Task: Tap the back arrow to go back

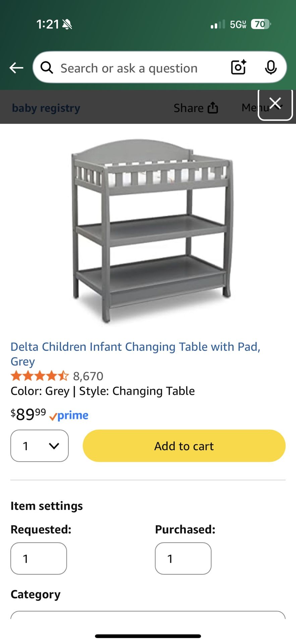Action: click(x=16, y=67)
